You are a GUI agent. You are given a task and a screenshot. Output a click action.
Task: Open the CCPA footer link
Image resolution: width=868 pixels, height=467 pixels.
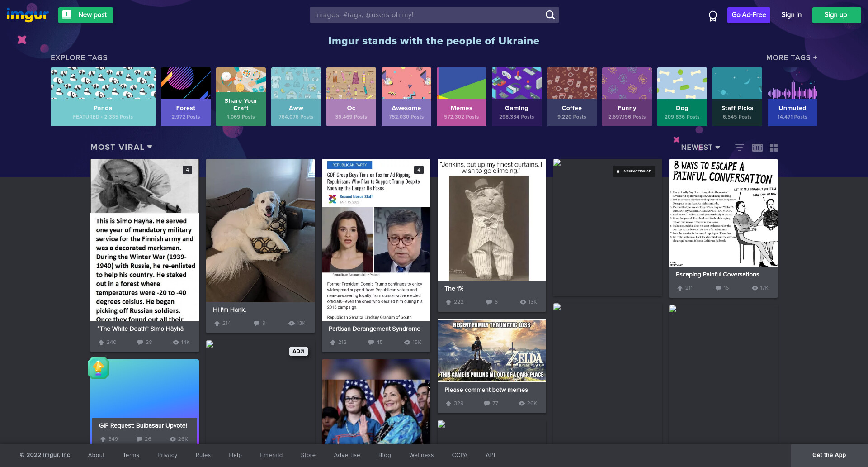(460, 455)
